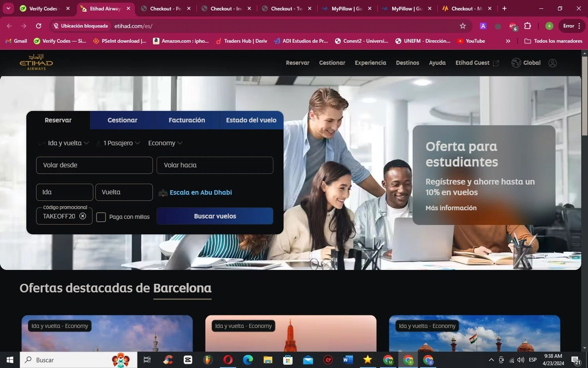Viewport: 588px width, 368px height.
Task: Open the purple A extension icon
Action: (x=483, y=26)
